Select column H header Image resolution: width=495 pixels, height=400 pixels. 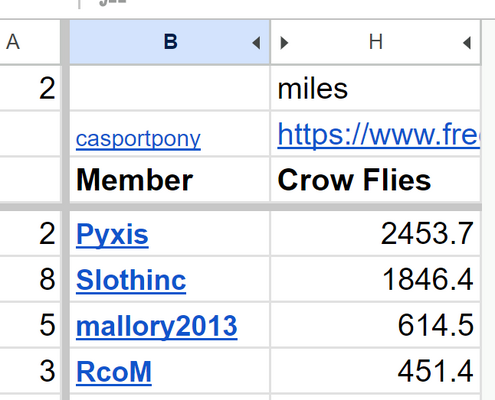[x=376, y=42]
